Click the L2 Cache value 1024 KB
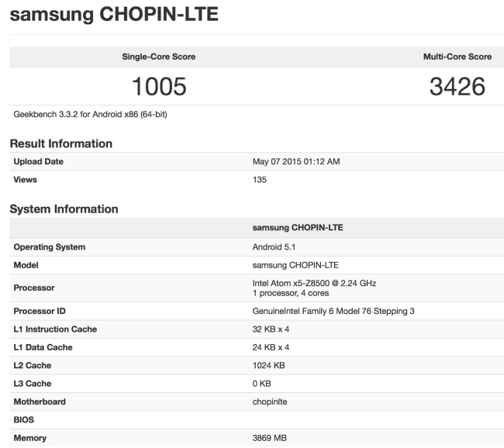Viewport: 504px width, 448px height. click(x=270, y=366)
